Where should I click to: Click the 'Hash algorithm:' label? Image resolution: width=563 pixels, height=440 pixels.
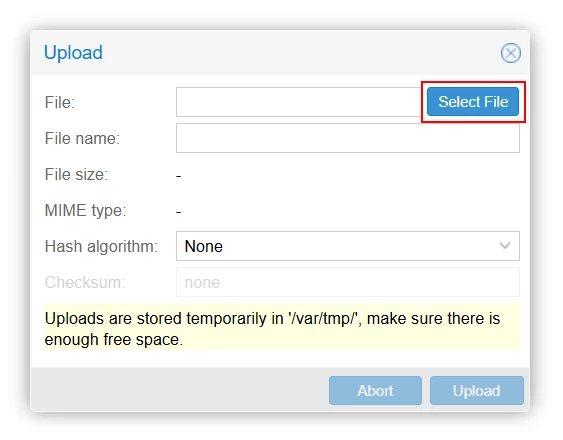(x=101, y=247)
